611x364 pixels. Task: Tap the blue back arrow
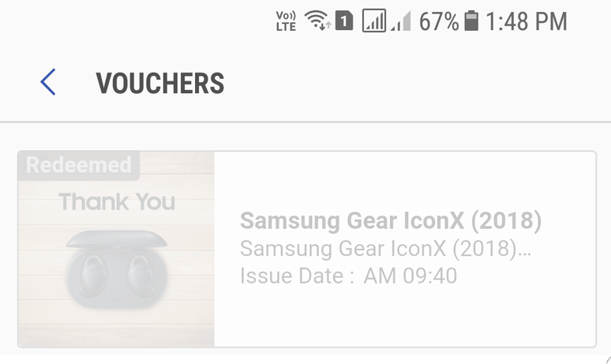(48, 82)
